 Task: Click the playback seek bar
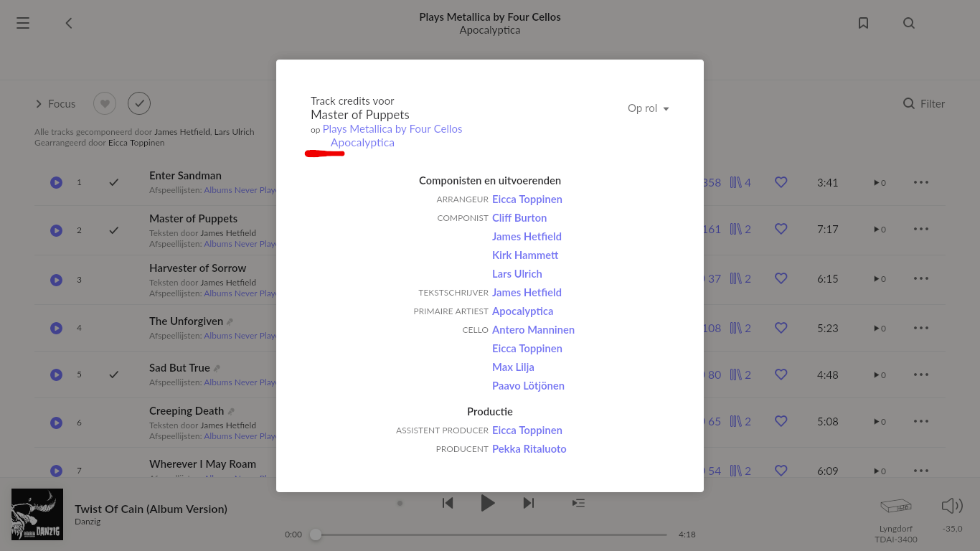pyautogui.click(x=491, y=534)
